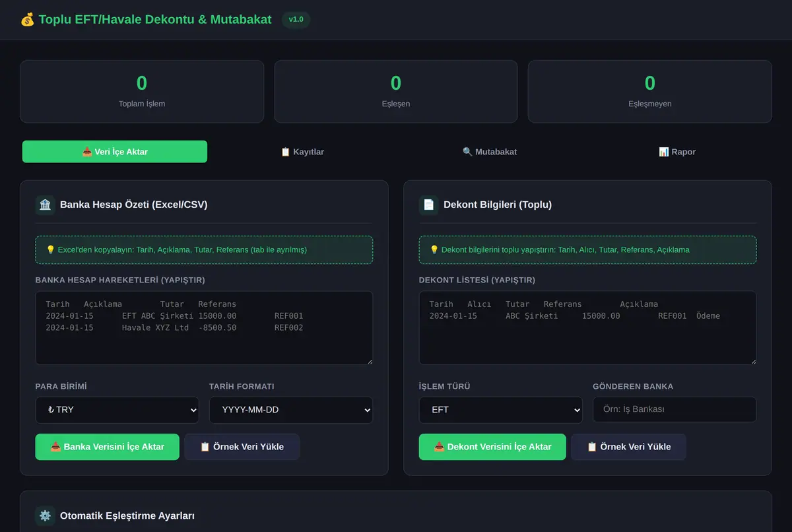
Task: Click the bank building icon
Action: [46, 205]
